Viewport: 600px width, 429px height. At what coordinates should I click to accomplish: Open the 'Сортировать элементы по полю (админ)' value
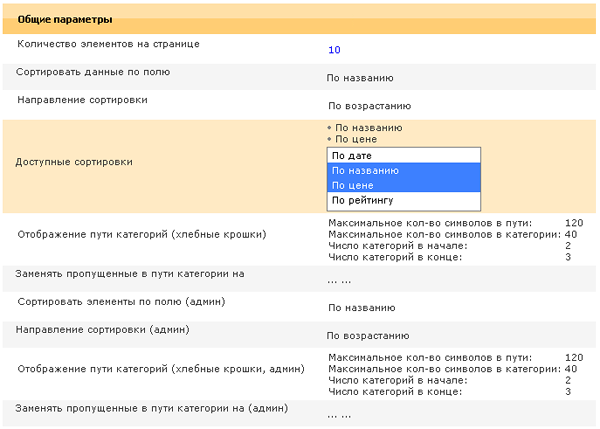pyautogui.click(x=360, y=309)
